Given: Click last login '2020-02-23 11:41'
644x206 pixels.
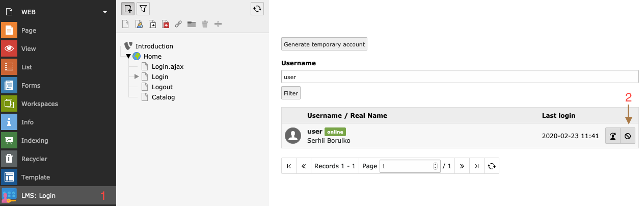Looking at the screenshot, I should [570, 136].
